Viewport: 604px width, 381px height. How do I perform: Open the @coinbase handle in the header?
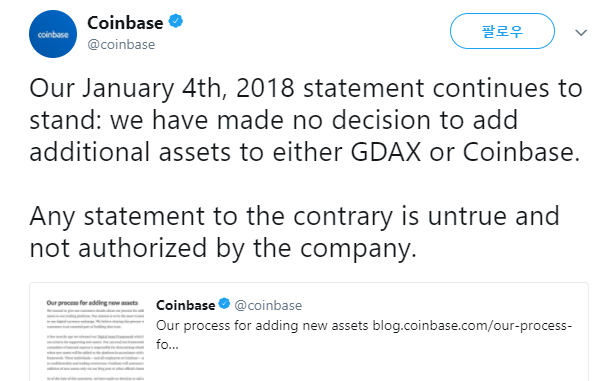point(121,44)
